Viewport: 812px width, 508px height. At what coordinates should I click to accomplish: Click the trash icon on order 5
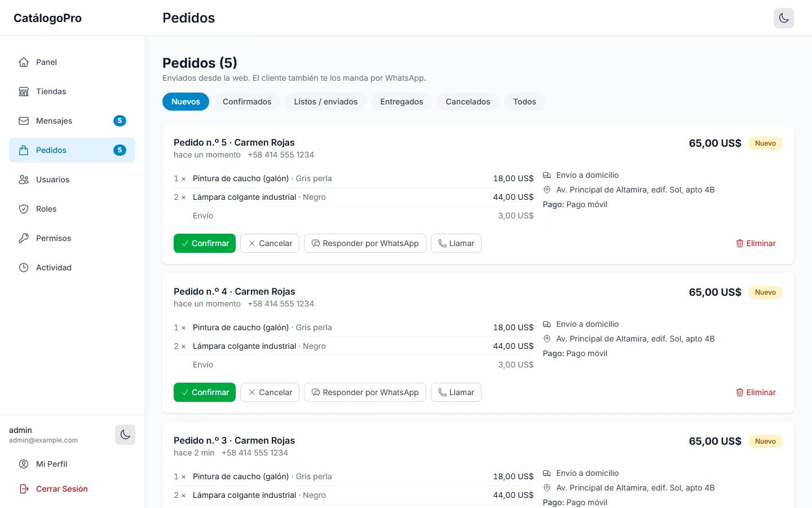click(x=740, y=243)
